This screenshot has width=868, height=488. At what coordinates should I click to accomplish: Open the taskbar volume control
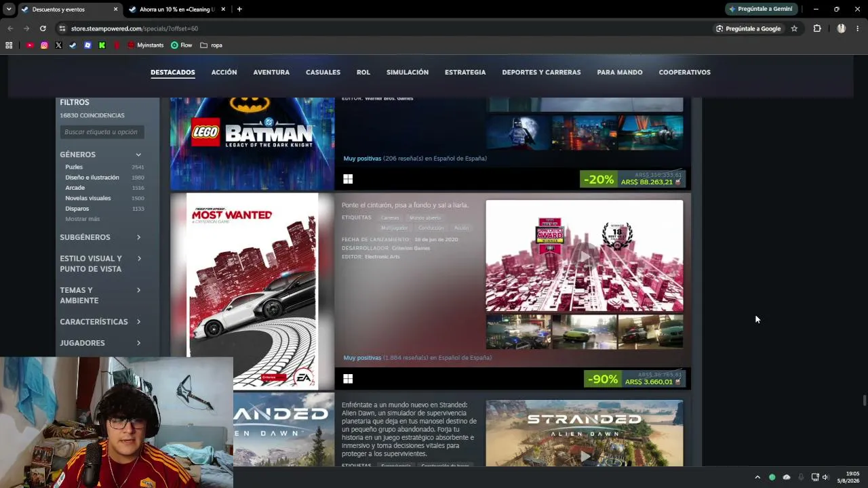(x=825, y=477)
